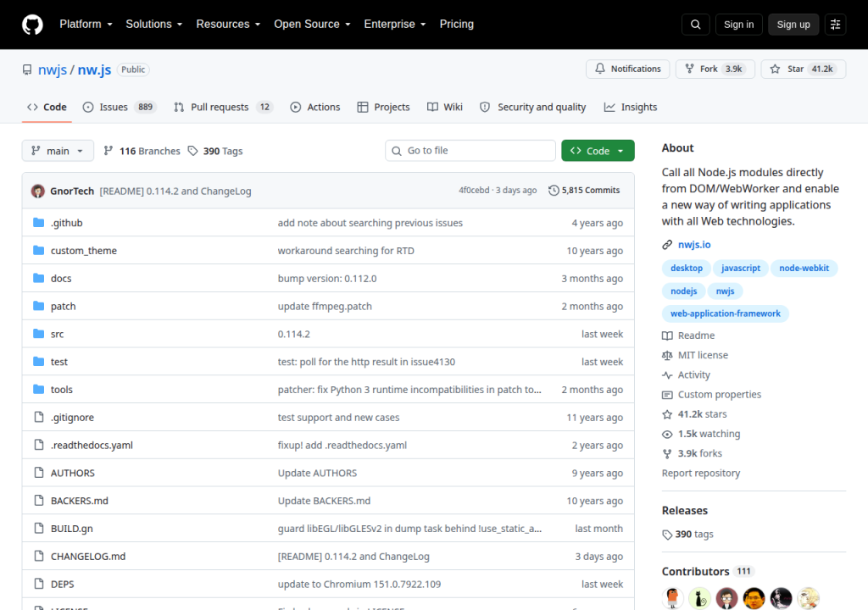The width and height of the screenshot is (868, 610).
Task: Click the .gitignore file icon
Action: 38,417
